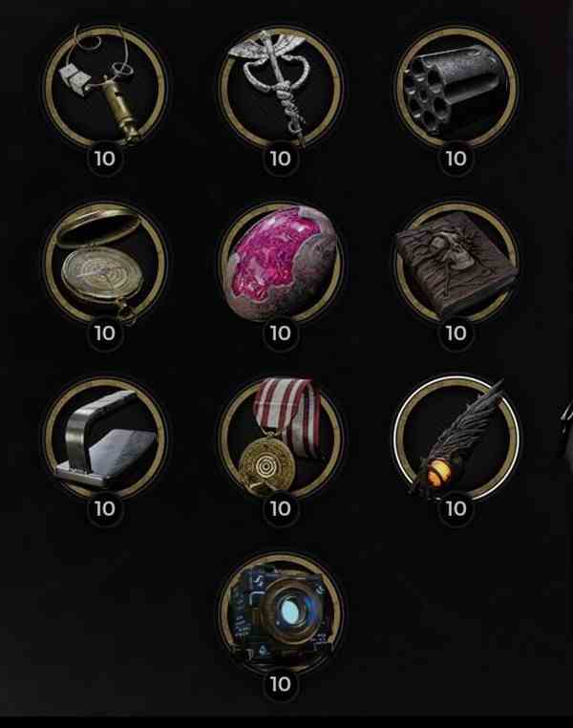This screenshot has width=573, height=728.
Task: Choose the camera with glowing blue lens
Action: 280,612
